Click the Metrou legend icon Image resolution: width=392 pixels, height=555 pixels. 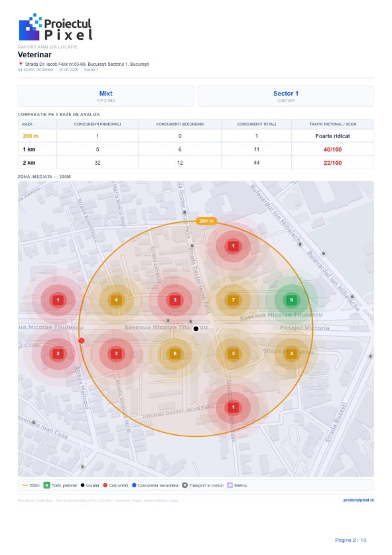[230, 485]
